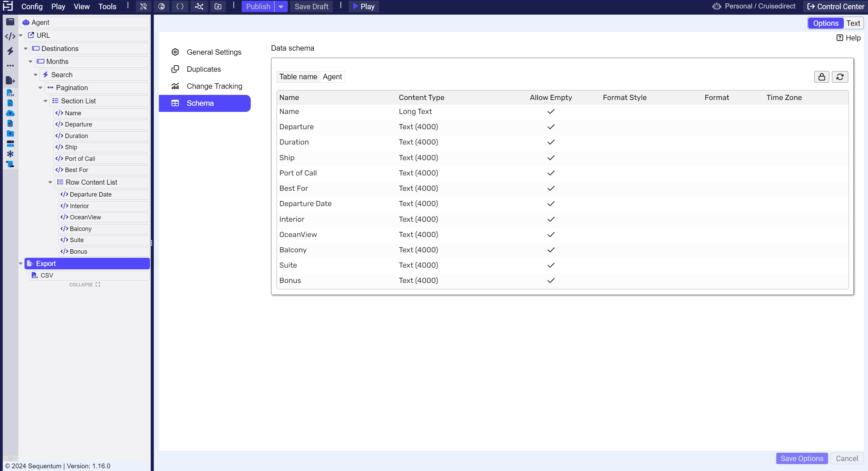Collapse the URL tree node arrow

(x=21, y=35)
